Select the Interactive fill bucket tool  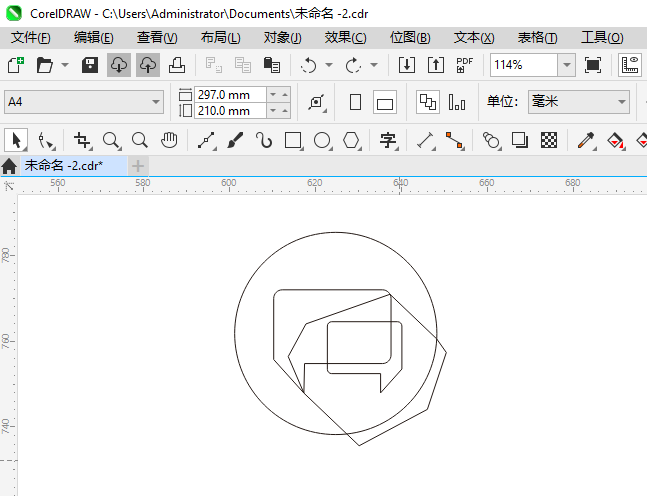[615, 140]
